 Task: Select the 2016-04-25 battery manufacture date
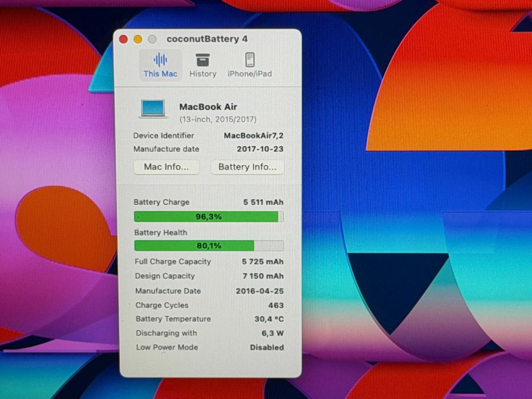click(x=259, y=291)
